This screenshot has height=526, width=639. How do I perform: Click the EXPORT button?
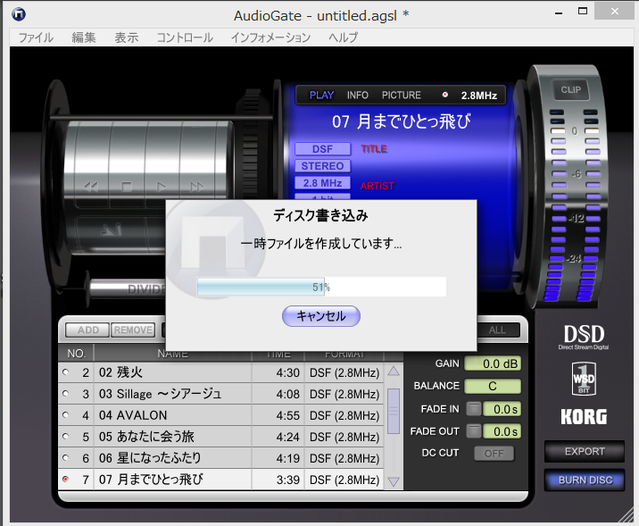point(584,451)
